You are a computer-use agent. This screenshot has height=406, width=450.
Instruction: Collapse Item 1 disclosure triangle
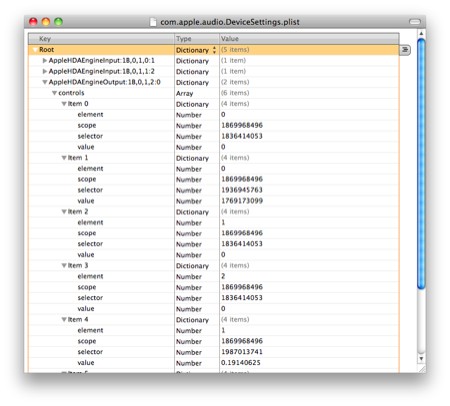(64, 158)
